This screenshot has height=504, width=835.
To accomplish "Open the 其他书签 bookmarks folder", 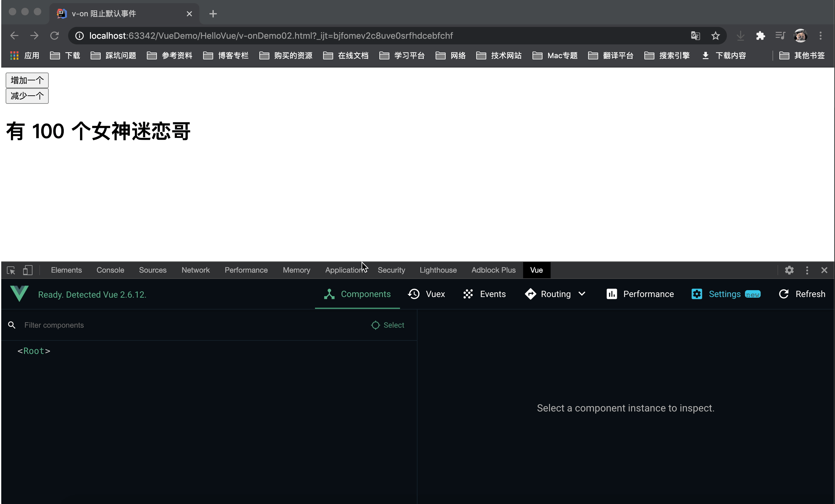I will click(x=802, y=55).
